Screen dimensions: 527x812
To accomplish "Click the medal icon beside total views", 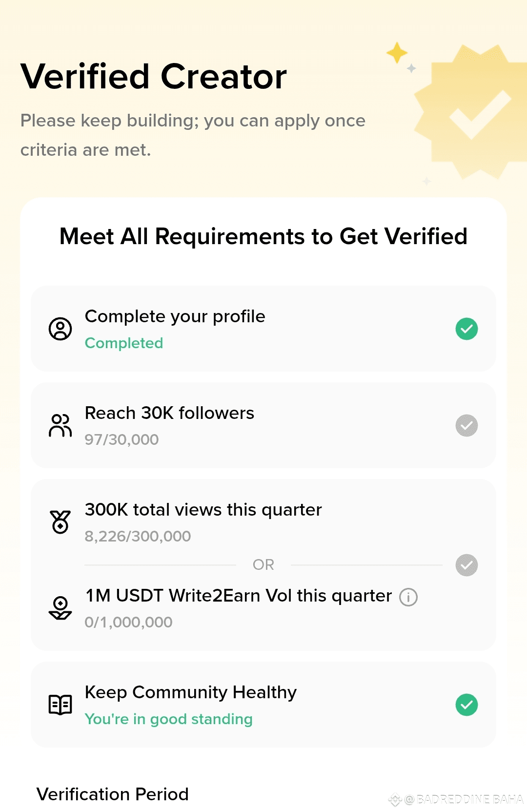I will (x=60, y=522).
